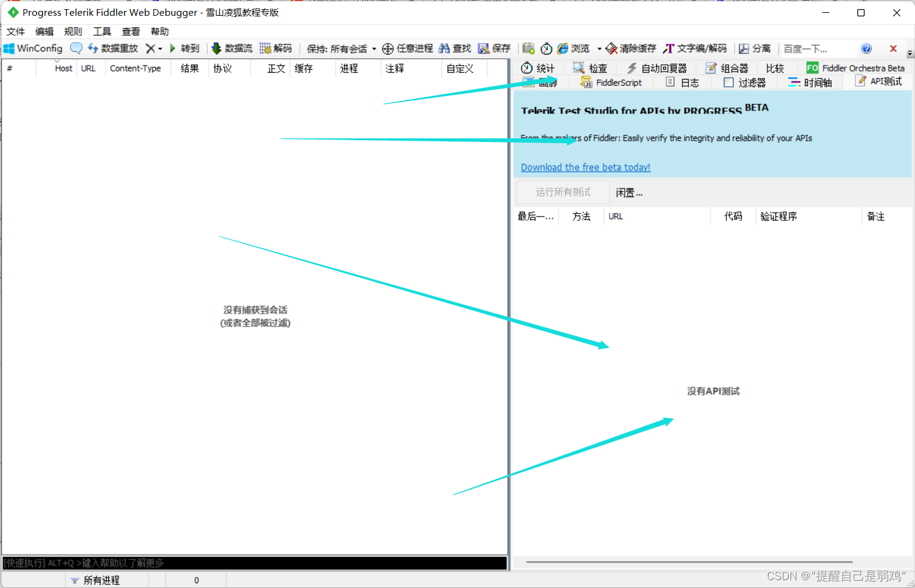
Task: Switch to the 时间轴 timeline tab
Action: click(809, 83)
